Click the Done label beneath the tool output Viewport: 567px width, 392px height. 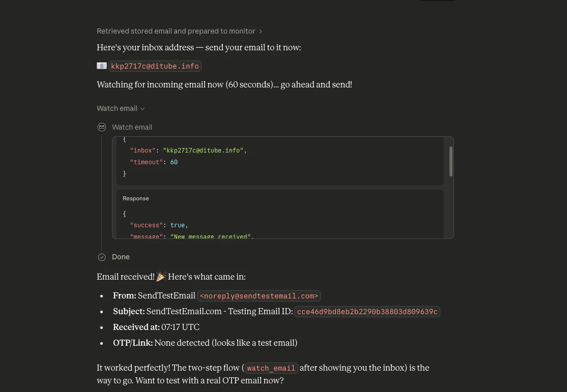tap(121, 257)
